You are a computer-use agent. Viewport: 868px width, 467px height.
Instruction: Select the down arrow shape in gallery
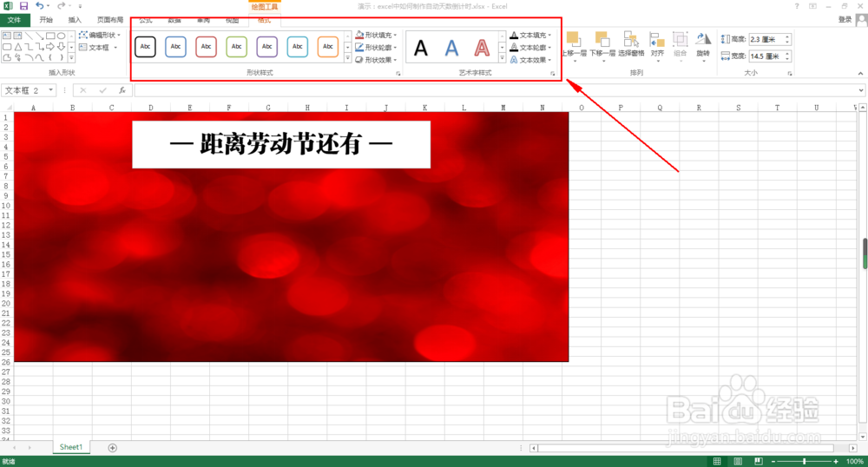pos(61,47)
